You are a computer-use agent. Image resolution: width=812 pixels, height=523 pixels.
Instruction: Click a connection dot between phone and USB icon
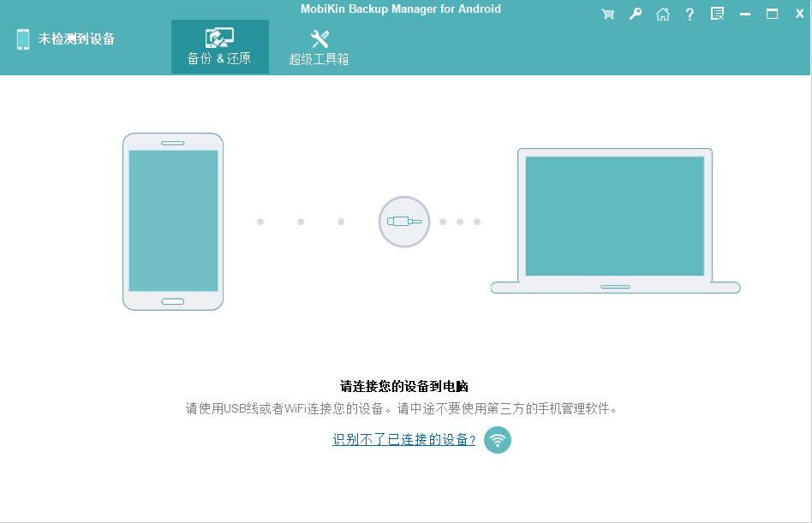(x=300, y=221)
